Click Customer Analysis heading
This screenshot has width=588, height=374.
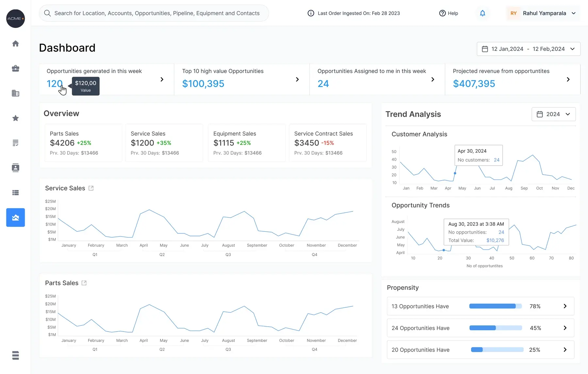tap(419, 134)
